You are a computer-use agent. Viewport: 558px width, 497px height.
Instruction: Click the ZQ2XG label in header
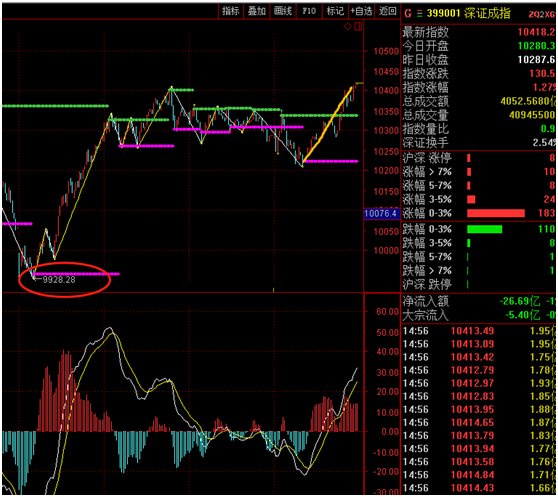[x=541, y=14]
